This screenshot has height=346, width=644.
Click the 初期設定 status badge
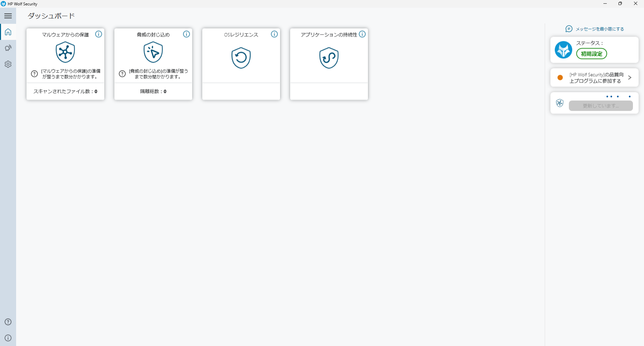point(591,54)
